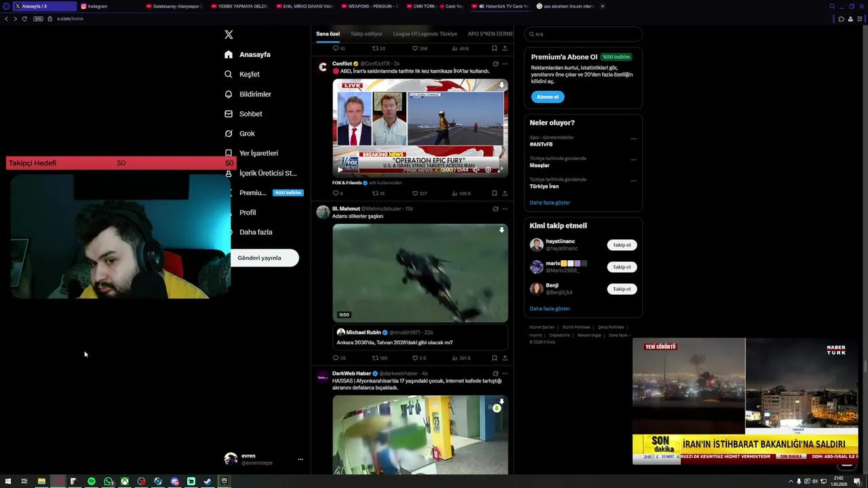Viewport: 868px width, 488px height.
Task: Follow Benji with Takip et
Action: coord(622,289)
